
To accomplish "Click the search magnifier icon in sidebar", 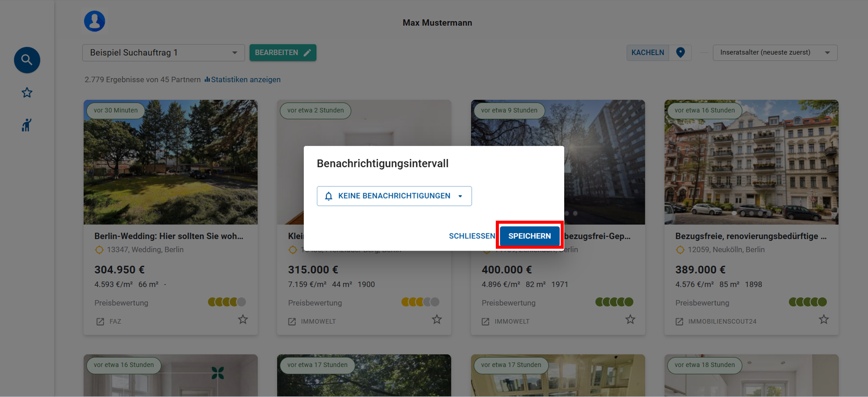I will click(x=27, y=60).
